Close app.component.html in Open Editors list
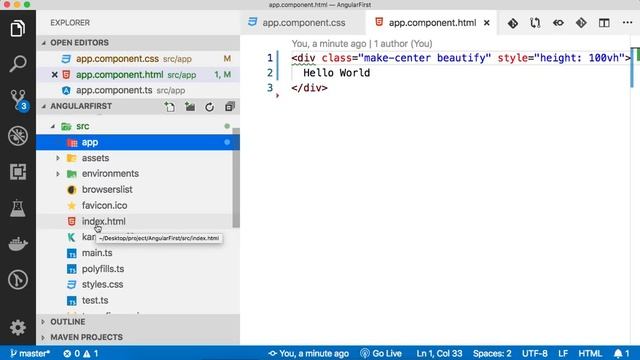This screenshot has width=640, height=360. coord(54,75)
